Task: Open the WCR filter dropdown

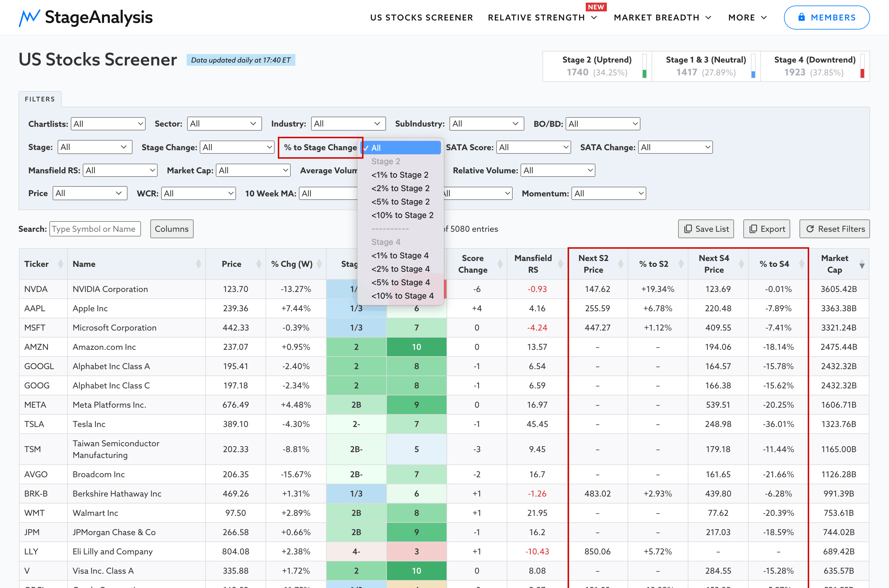Action: coord(199,193)
